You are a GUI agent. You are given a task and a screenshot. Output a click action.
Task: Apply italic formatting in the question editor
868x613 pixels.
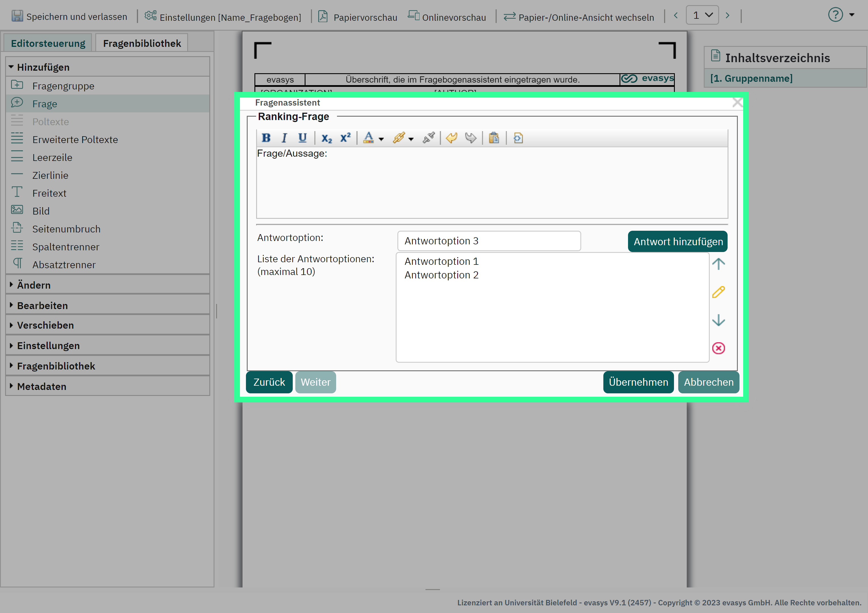[284, 138]
